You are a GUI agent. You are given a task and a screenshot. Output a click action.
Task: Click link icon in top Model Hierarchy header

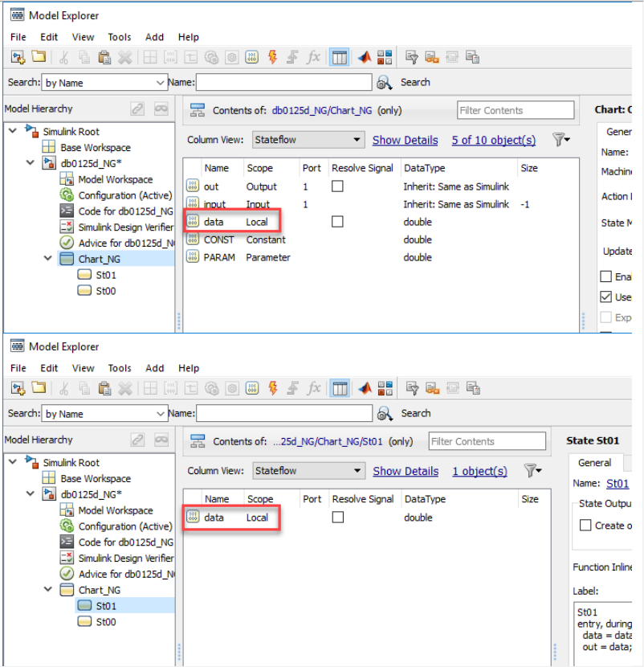137,109
